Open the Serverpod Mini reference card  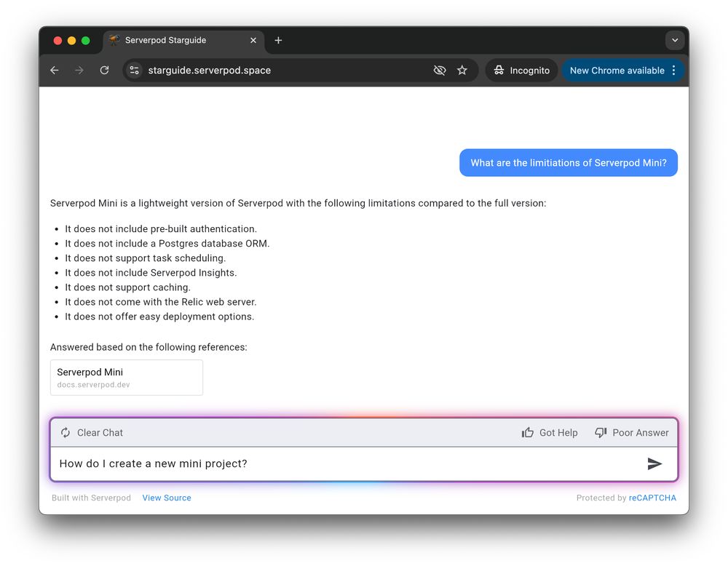tap(126, 378)
